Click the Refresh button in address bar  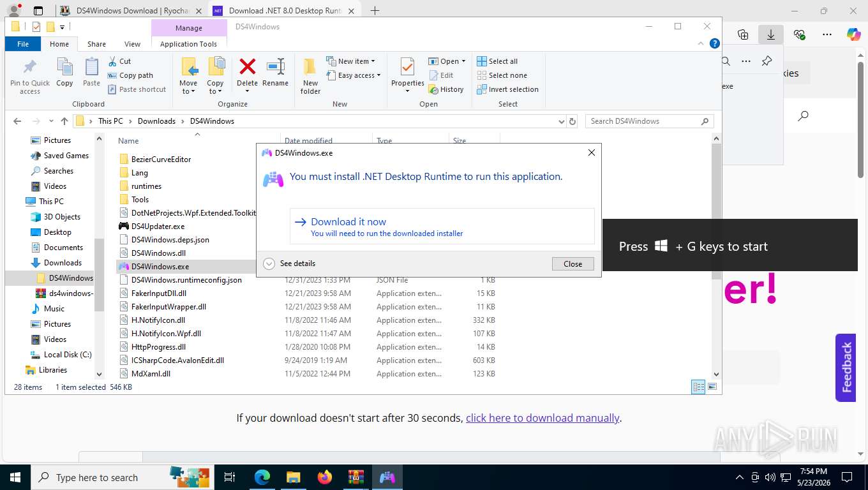pyautogui.click(x=572, y=121)
